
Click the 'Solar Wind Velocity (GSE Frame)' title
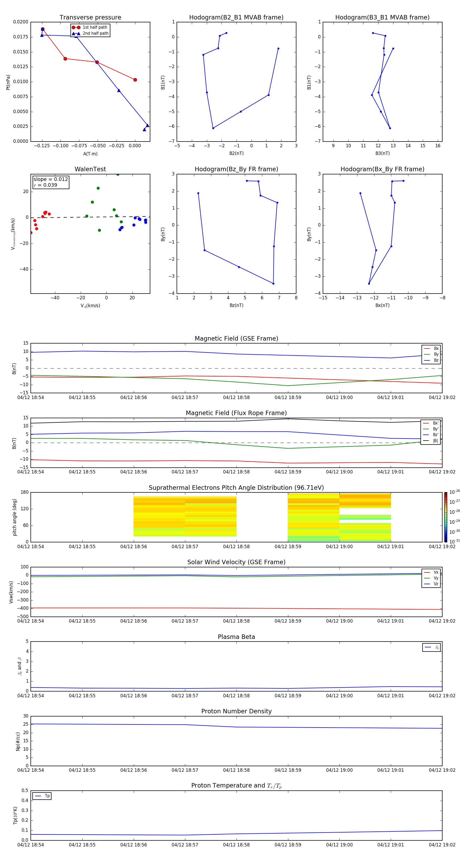tap(236, 562)
